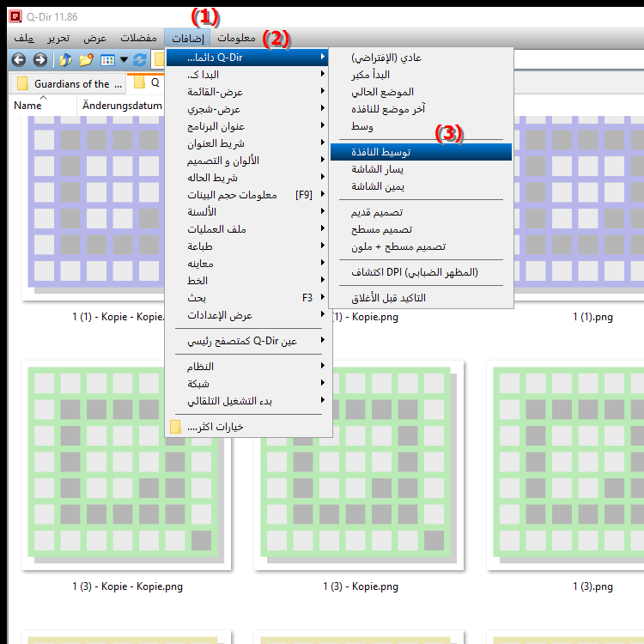Image resolution: width=644 pixels, height=644 pixels.
Task: Click the Forward navigation arrow icon
Action: click(x=39, y=59)
